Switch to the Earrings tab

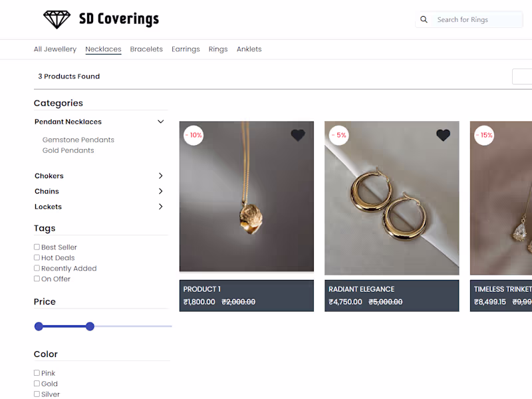click(186, 49)
